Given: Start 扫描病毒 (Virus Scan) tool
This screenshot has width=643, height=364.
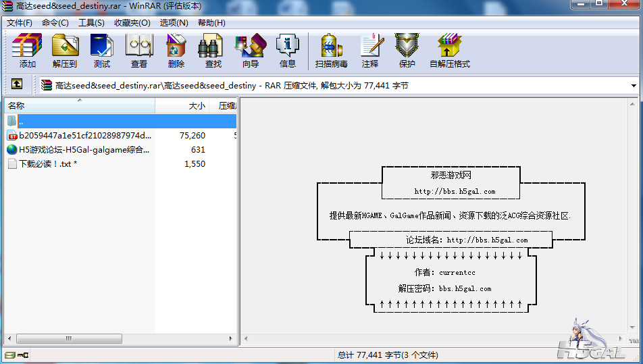Looking at the screenshot, I should [331, 51].
